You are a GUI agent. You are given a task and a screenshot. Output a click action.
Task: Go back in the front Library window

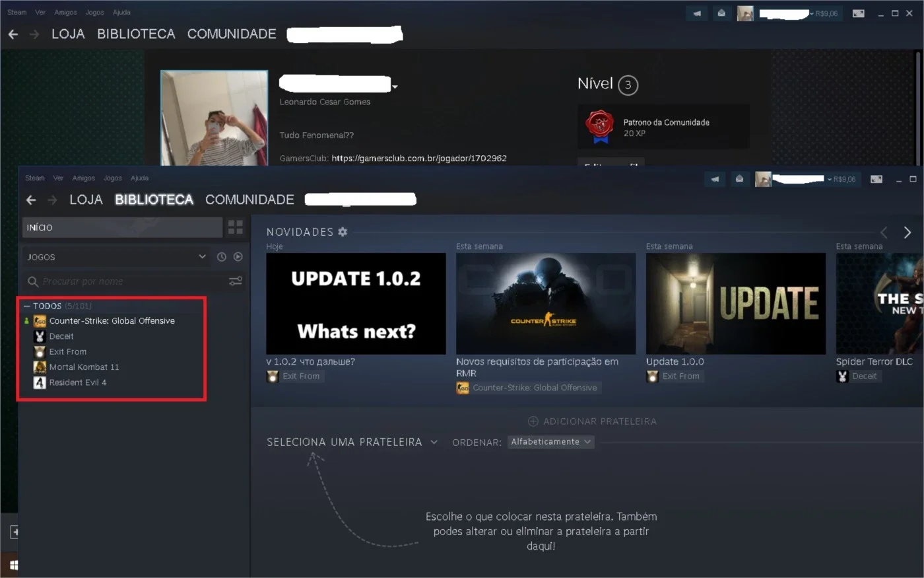pos(31,199)
